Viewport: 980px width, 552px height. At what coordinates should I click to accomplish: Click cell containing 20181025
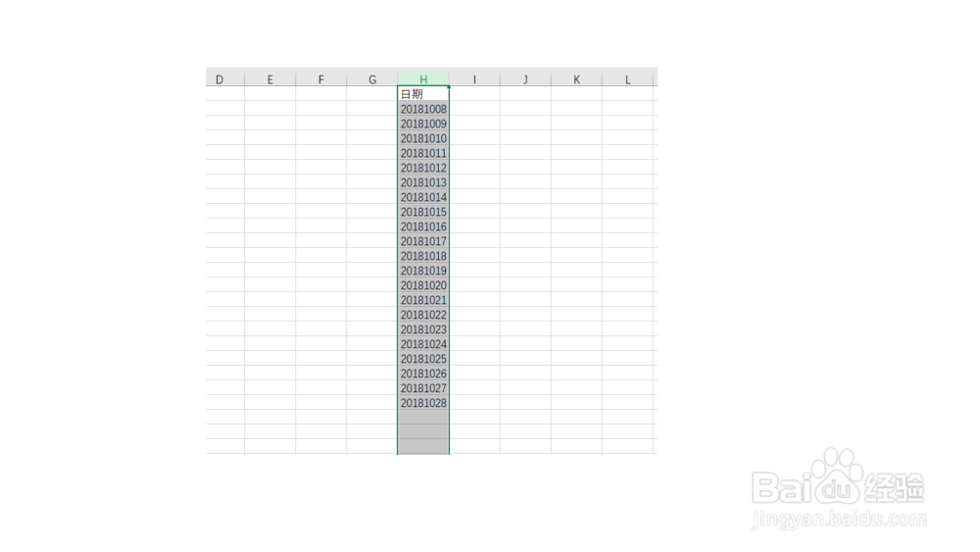[x=423, y=358]
